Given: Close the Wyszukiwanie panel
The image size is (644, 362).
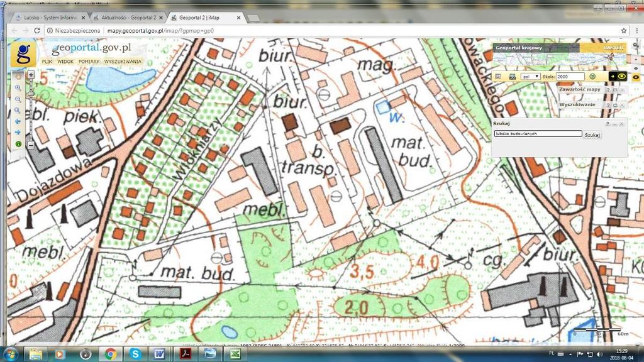Looking at the screenshot, I should point(622,106).
